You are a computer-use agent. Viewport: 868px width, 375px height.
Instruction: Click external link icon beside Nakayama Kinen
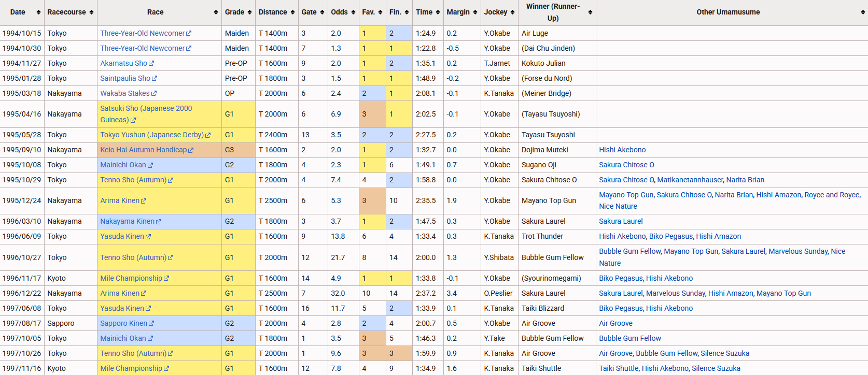pyautogui.click(x=159, y=222)
